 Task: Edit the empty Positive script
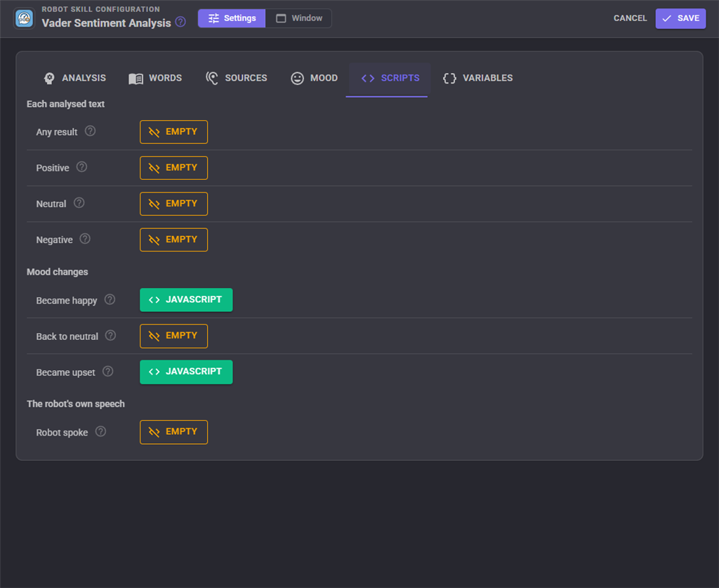point(174,168)
